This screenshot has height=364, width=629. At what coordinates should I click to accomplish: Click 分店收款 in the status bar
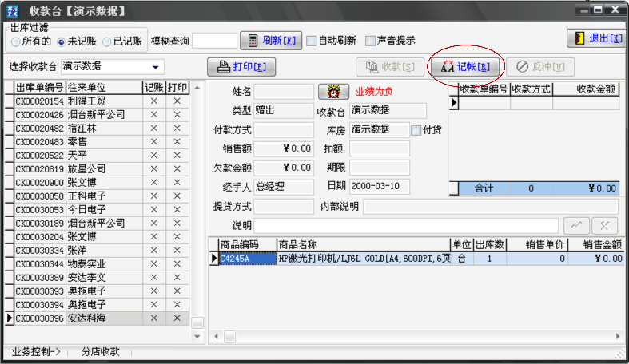point(100,352)
